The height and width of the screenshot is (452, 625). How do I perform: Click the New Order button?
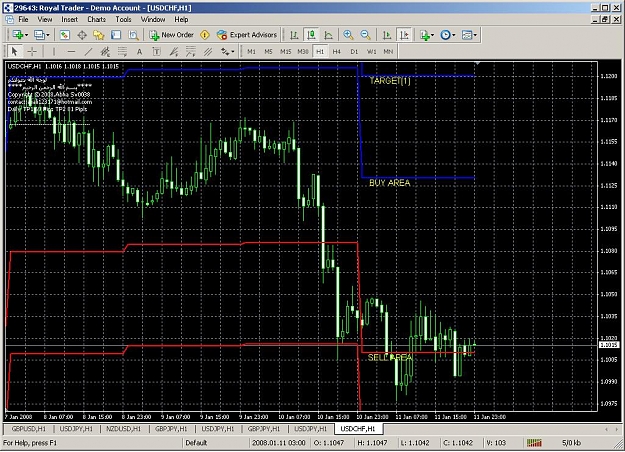click(171, 35)
